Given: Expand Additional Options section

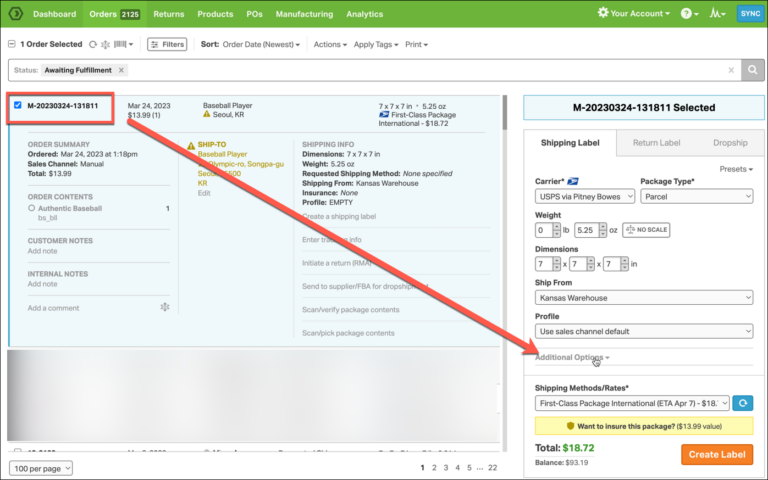Looking at the screenshot, I should click(x=572, y=357).
